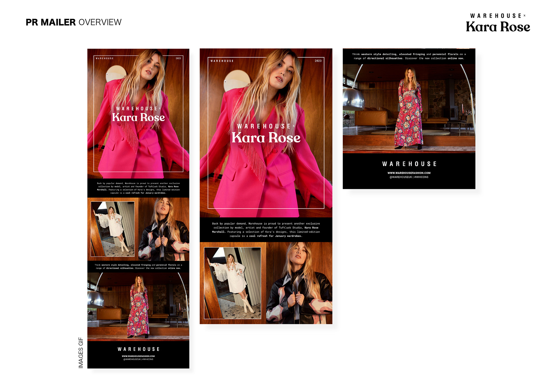Open WWW.WAREHOUSEFASHION.COM link on right mailer
The width and height of the screenshot is (554, 392).
[x=409, y=173]
